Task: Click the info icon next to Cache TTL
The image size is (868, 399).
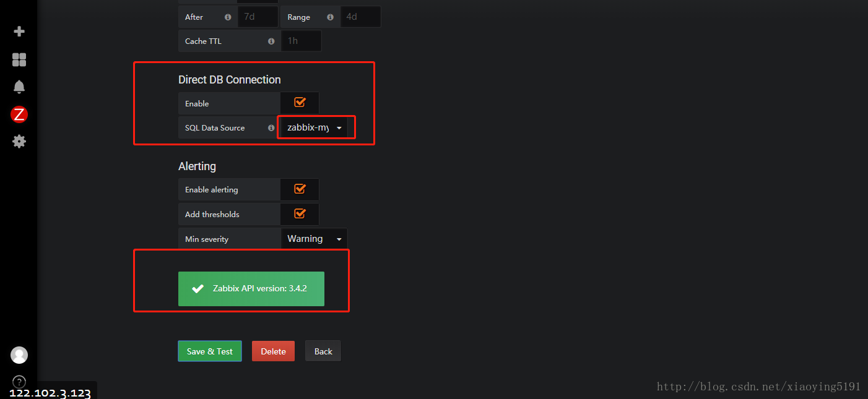Action: coord(271,41)
